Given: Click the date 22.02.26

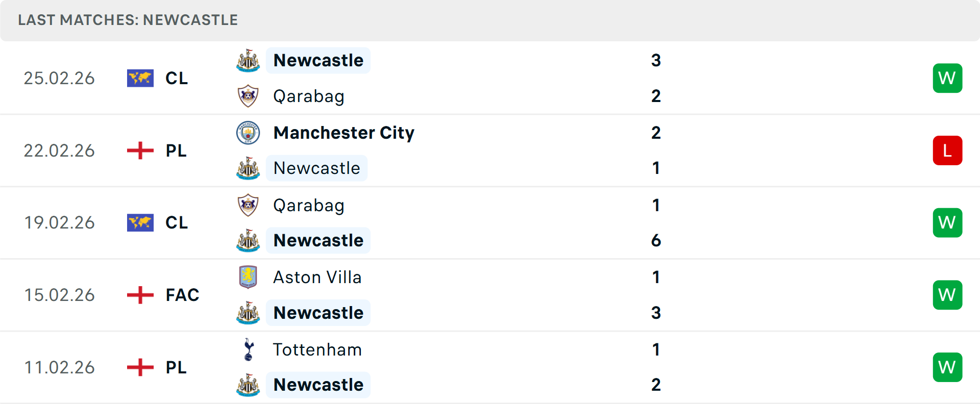Looking at the screenshot, I should pyautogui.click(x=59, y=150).
